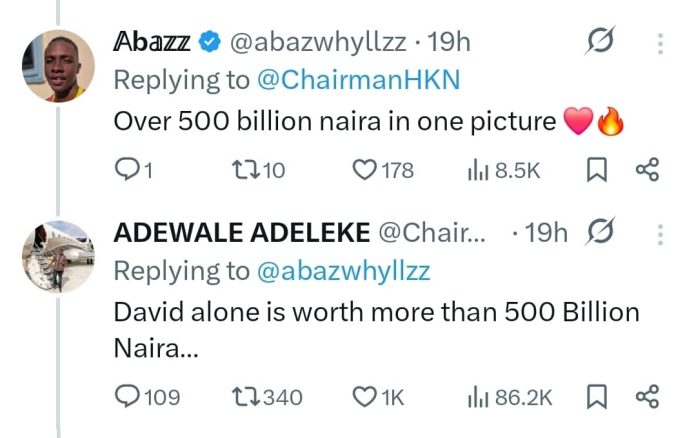This screenshot has width=696, height=438.
Task: Like Abazz's tweet with 178 likes
Action: click(364, 171)
